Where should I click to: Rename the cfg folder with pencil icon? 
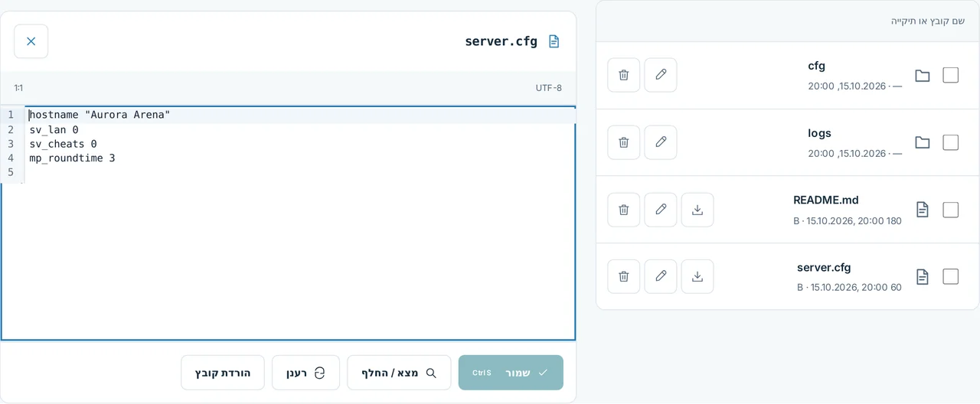click(x=661, y=75)
